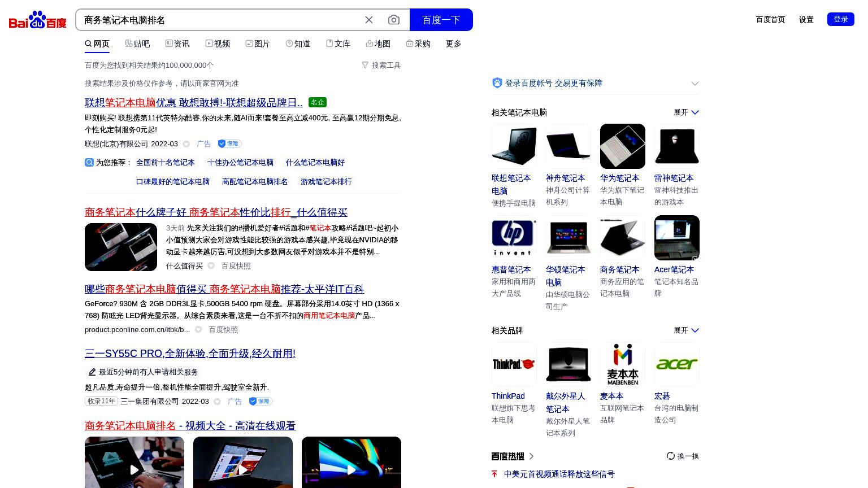This screenshot has width=868, height=488.
Task: Click the 什么值得买 result thumbnail
Action: [x=121, y=247]
